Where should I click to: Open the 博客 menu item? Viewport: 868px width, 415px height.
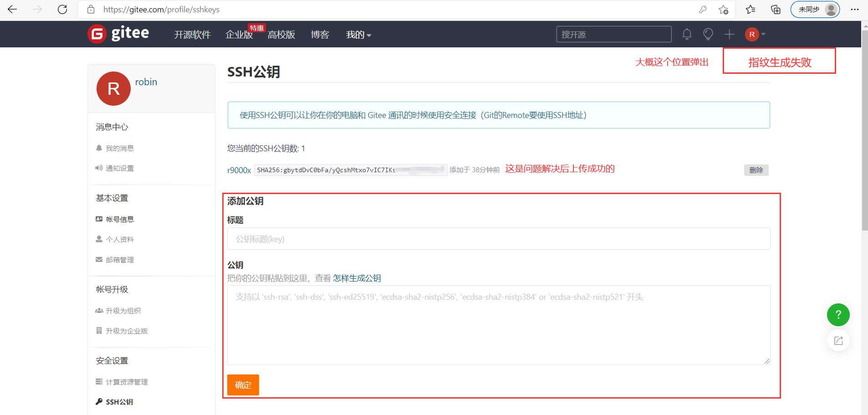pyautogui.click(x=319, y=35)
